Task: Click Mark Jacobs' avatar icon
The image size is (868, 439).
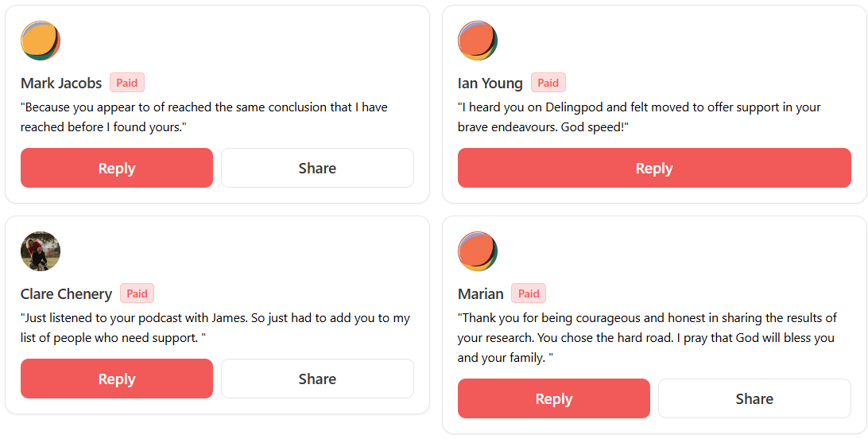Action: pyautogui.click(x=41, y=41)
